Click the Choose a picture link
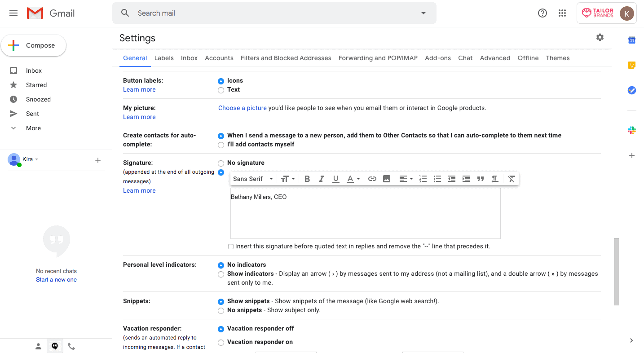This screenshot has width=644, height=353. pyautogui.click(x=243, y=108)
